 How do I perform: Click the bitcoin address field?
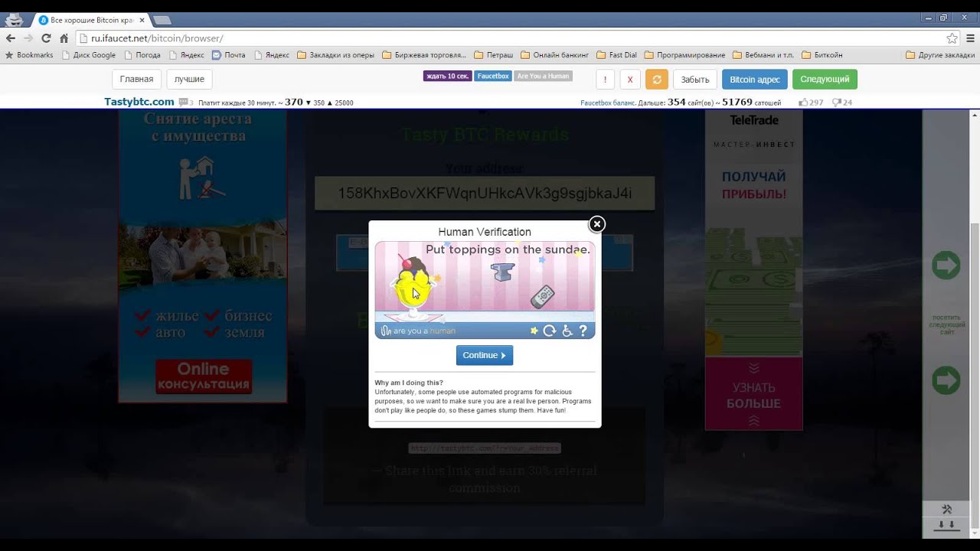[x=485, y=194]
